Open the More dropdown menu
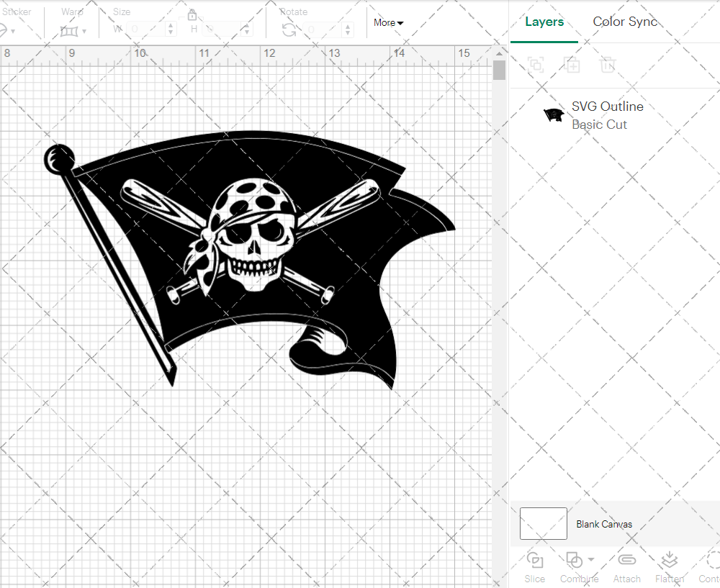 click(388, 23)
